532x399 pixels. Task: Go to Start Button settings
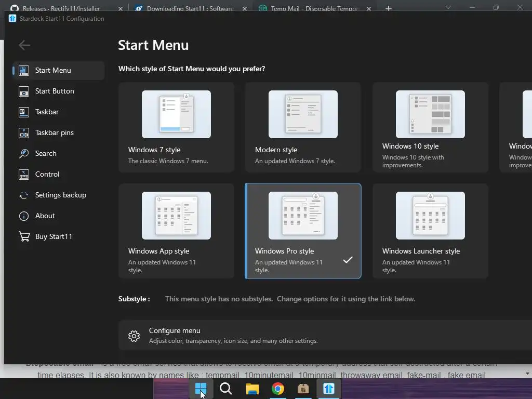[58, 91]
